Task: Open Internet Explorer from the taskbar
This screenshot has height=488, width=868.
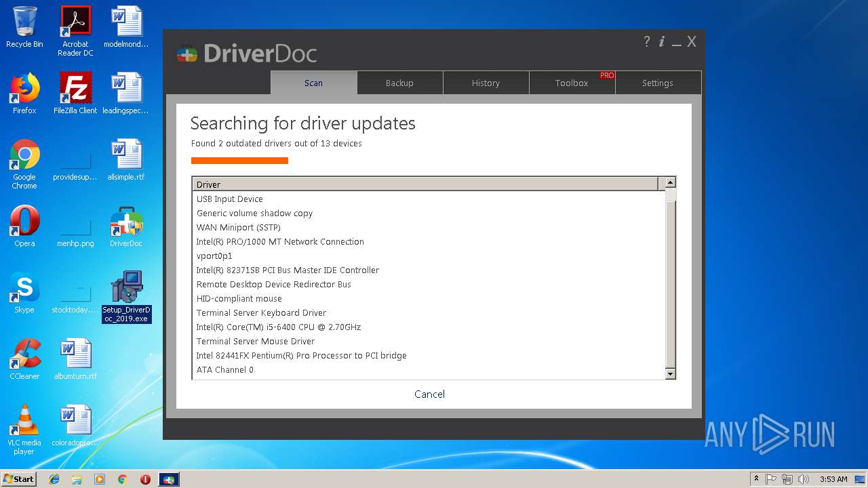Action: pyautogui.click(x=54, y=479)
